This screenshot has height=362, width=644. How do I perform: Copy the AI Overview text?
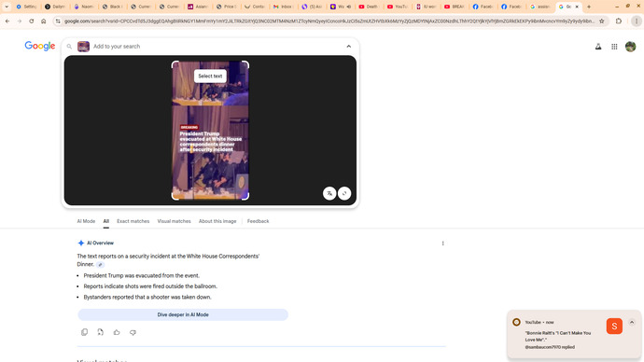(x=85, y=332)
